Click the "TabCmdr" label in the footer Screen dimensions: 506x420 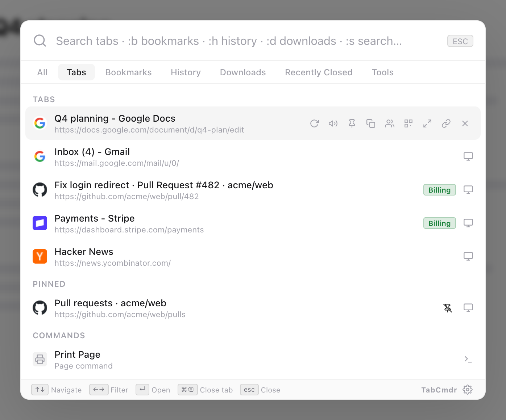pyautogui.click(x=439, y=390)
